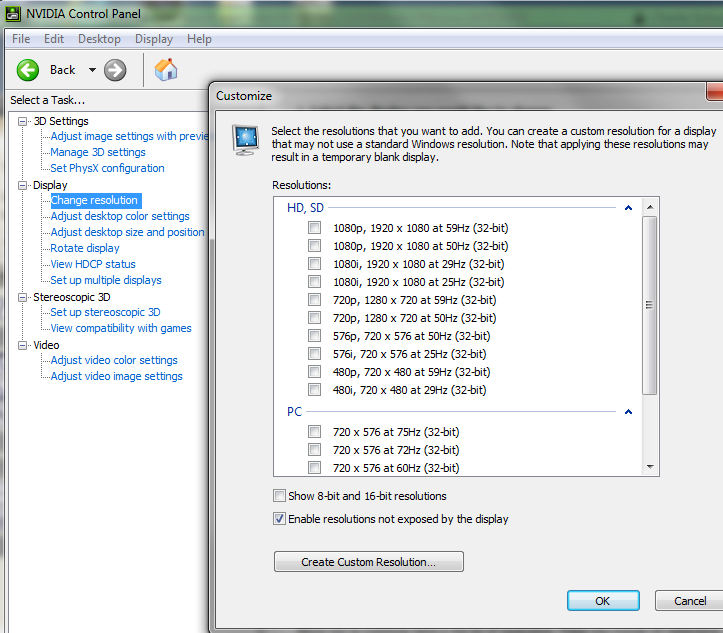Screen dimensions: 723x633
Task: Collapse the Stereoscopic 3D tree node
Action: coord(22,297)
